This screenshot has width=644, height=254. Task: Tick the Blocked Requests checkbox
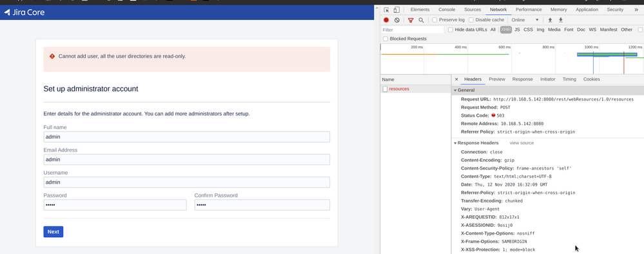385,39
